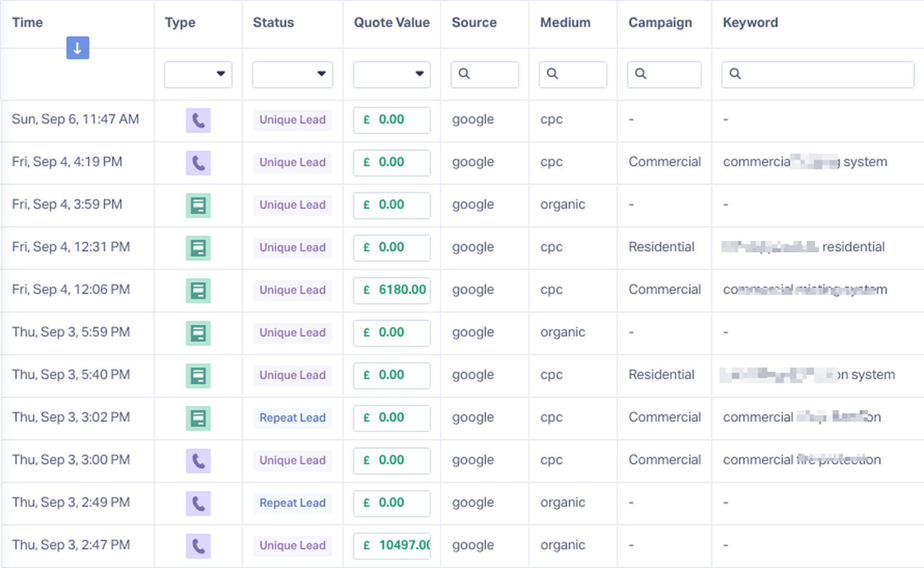The height and width of the screenshot is (568, 924).
Task: Open the form icon for Thu, Sep 3, 5:59 PM
Action: click(x=198, y=333)
